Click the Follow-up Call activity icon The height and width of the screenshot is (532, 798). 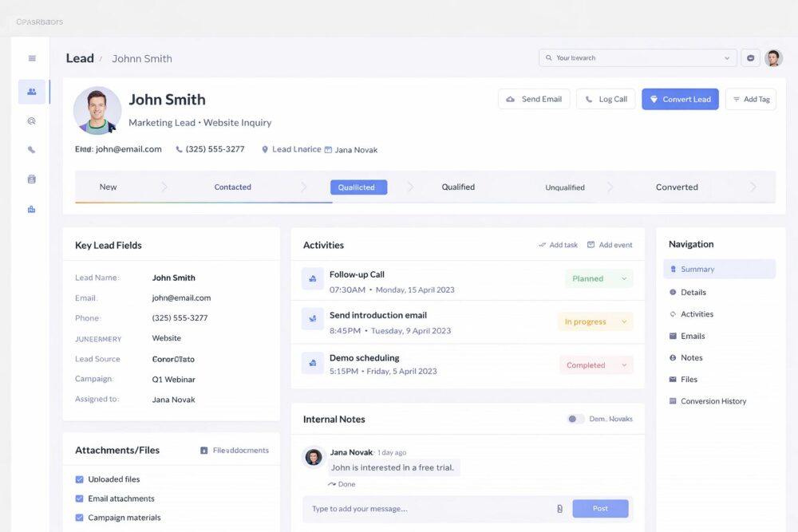coord(312,279)
